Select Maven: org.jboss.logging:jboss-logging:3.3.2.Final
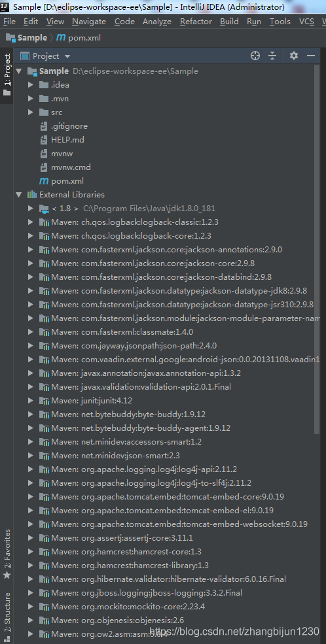Image resolution: width=326 pixels, height=644 pixels. pos(147,592)
